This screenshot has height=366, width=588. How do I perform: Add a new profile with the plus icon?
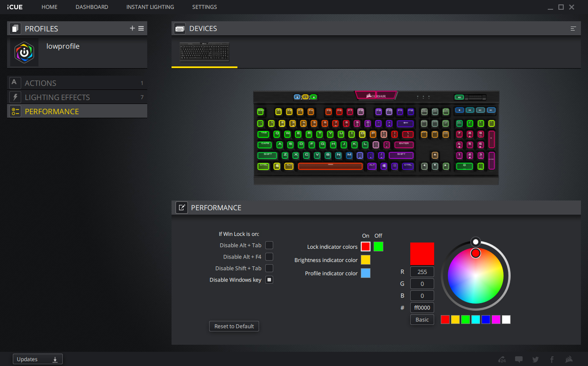pos(132,28)
